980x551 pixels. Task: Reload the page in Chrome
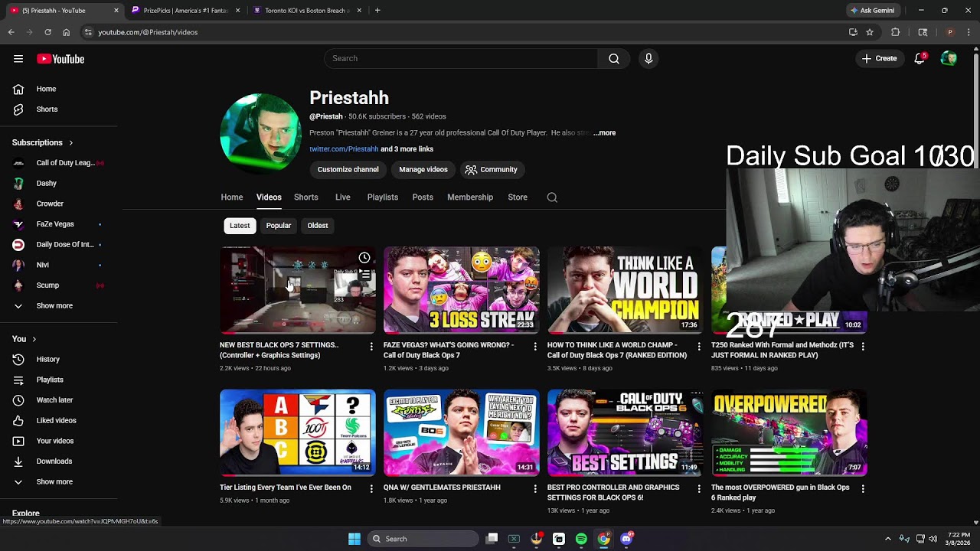[47, 32]
